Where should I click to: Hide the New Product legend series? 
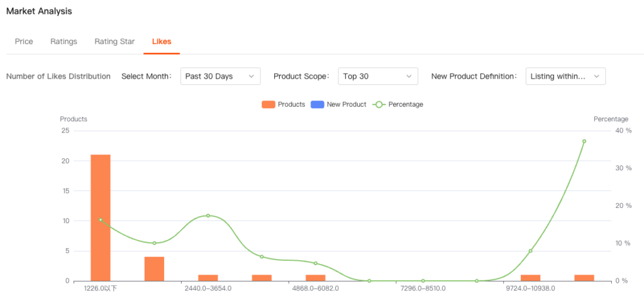tap(338, 104)
